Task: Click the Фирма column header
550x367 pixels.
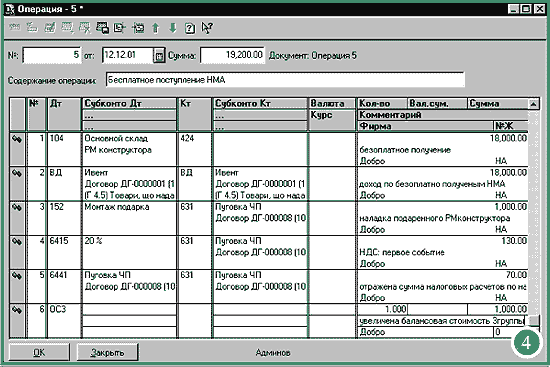Action: pyautogui.click(x=425, y=126)
